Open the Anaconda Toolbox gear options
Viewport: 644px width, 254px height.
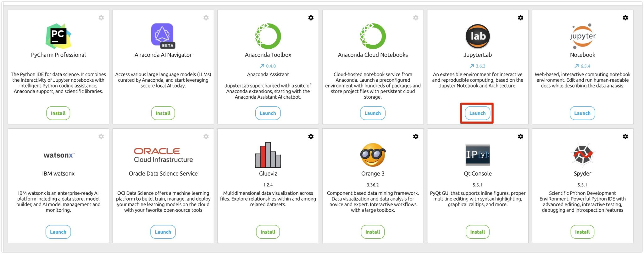(x=311, y=18)
